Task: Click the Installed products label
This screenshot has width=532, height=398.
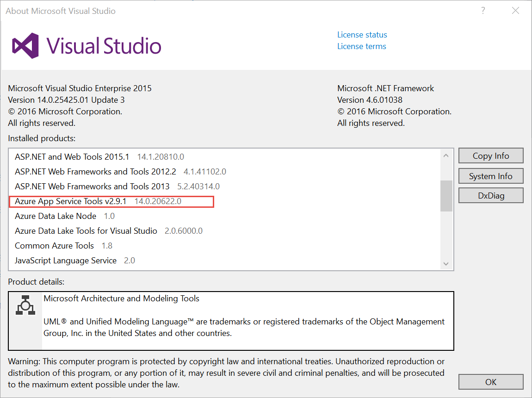Action: (x=42, y=138)
